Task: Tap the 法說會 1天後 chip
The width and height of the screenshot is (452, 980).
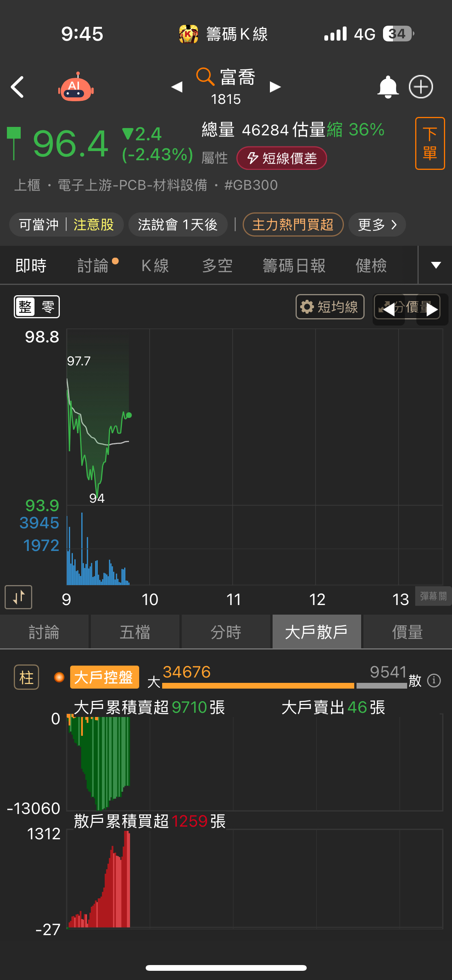Action: point(178,225)
